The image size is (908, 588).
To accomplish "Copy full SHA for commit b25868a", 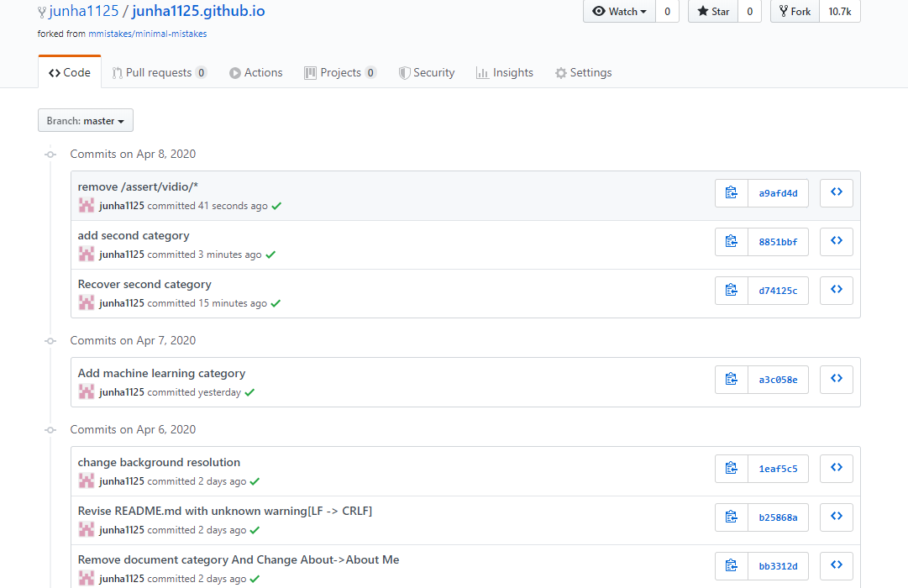I will click(732, 517).
